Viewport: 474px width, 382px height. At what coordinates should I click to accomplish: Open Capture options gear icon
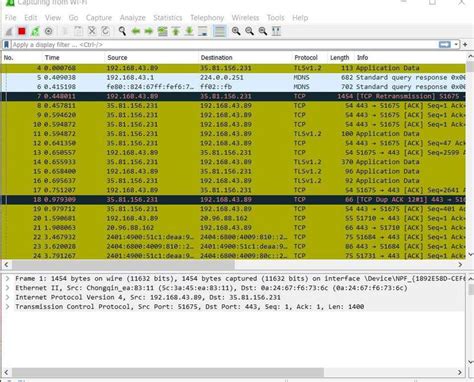click(x=49, y=31)
